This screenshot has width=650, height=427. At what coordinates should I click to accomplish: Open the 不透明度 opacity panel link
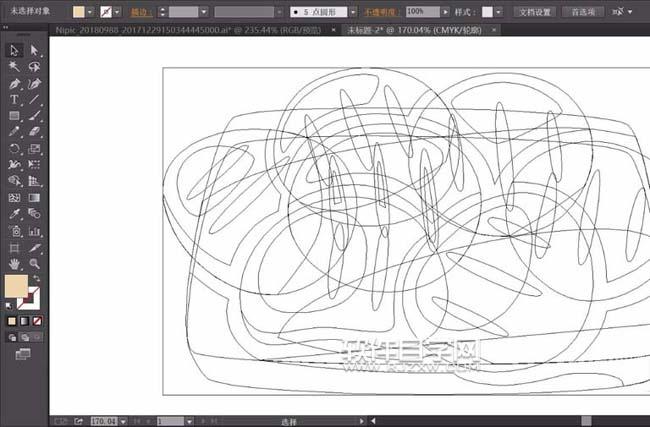tap(380, 12)
